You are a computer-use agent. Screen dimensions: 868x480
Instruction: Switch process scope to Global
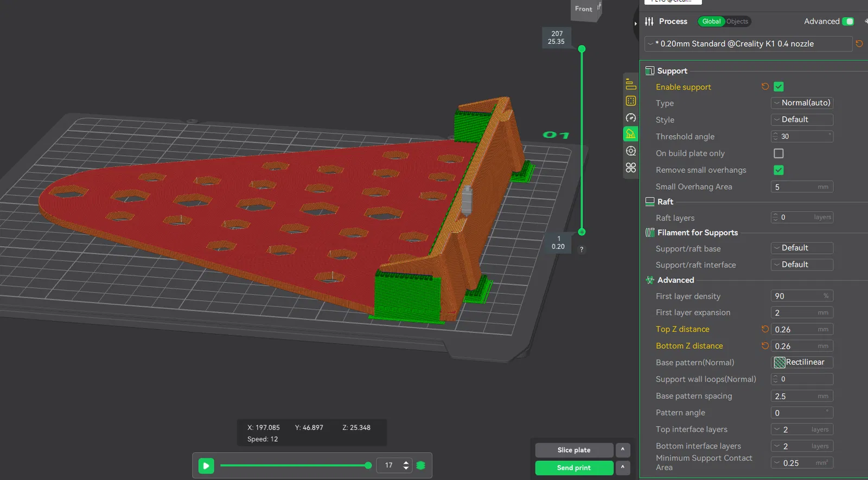click(711, 21)
